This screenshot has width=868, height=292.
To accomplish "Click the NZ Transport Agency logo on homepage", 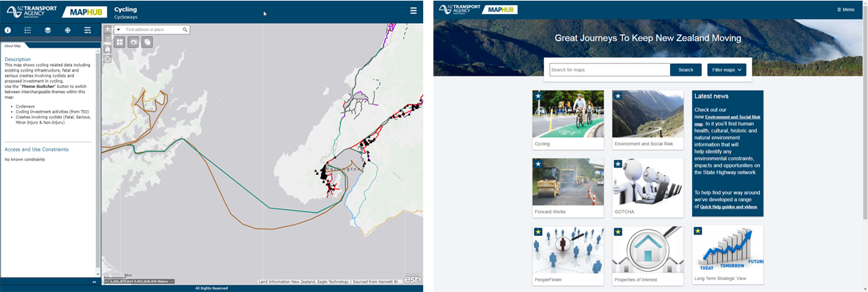I will click(x=460, y=10).
